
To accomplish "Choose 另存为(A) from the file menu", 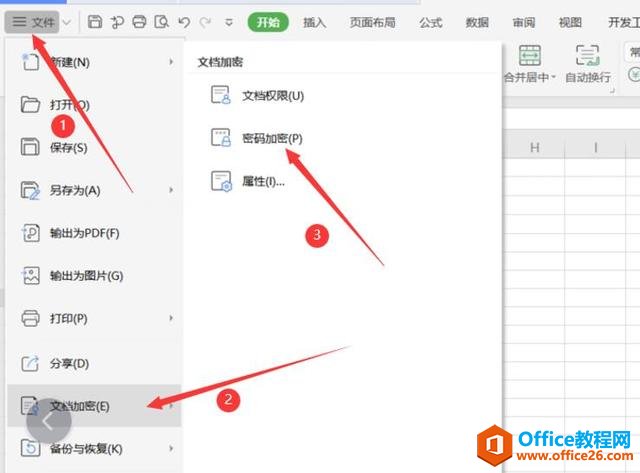I will click(x=94, y=190).
